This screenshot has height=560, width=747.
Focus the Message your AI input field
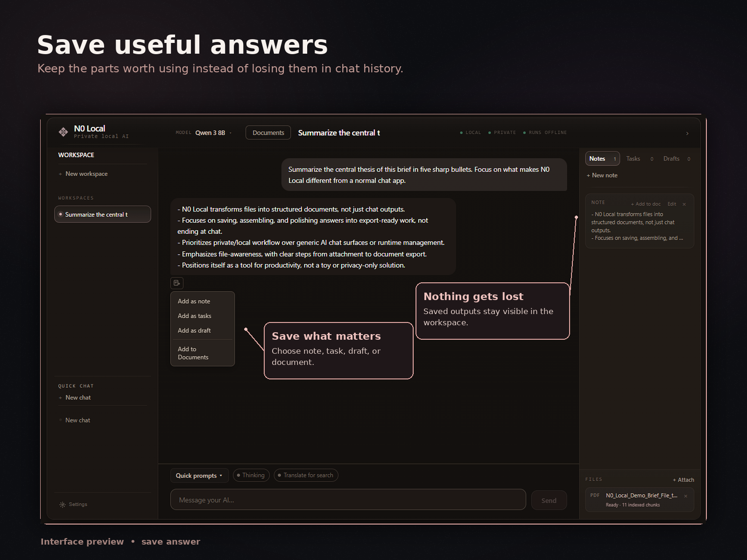pos(348,500)
